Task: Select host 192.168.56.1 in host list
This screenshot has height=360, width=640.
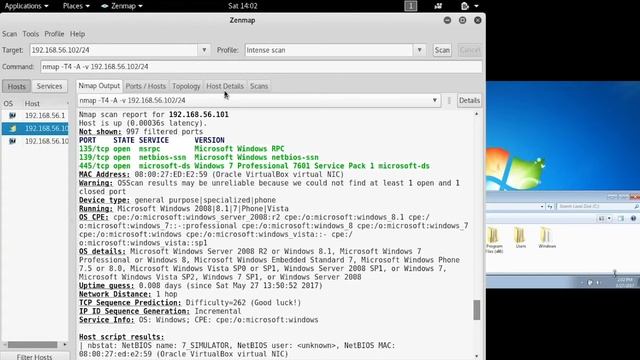Action: [45, 116]
